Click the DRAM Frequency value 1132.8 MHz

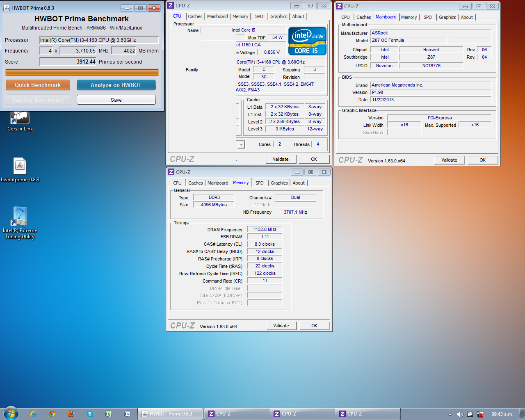pyautogui.click(x=265, y=229)
